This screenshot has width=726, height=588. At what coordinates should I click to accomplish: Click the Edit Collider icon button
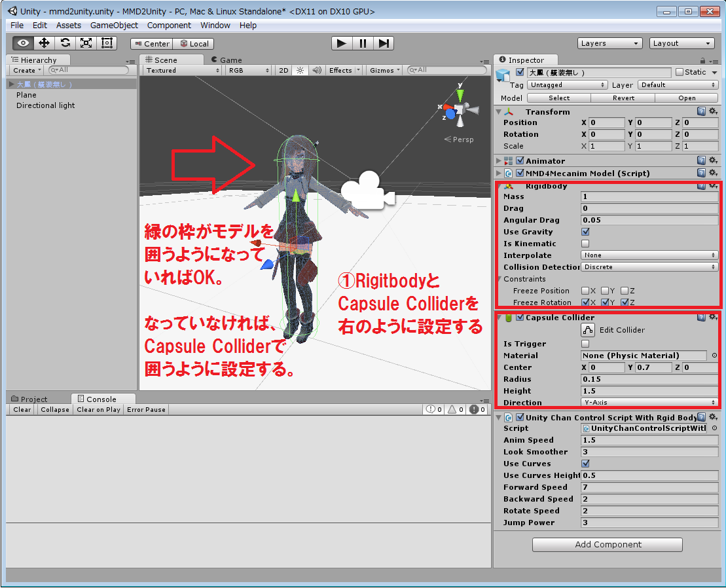coord(588,329)
